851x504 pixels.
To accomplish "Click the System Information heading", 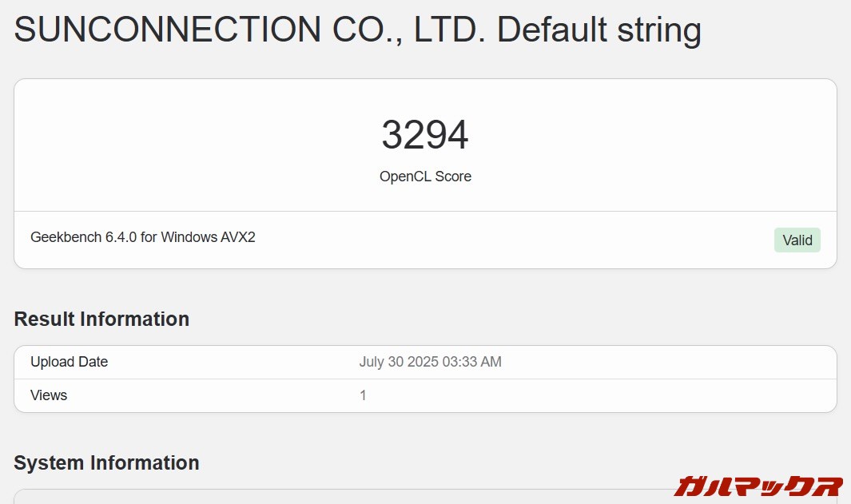I will [x=106, y=462].
